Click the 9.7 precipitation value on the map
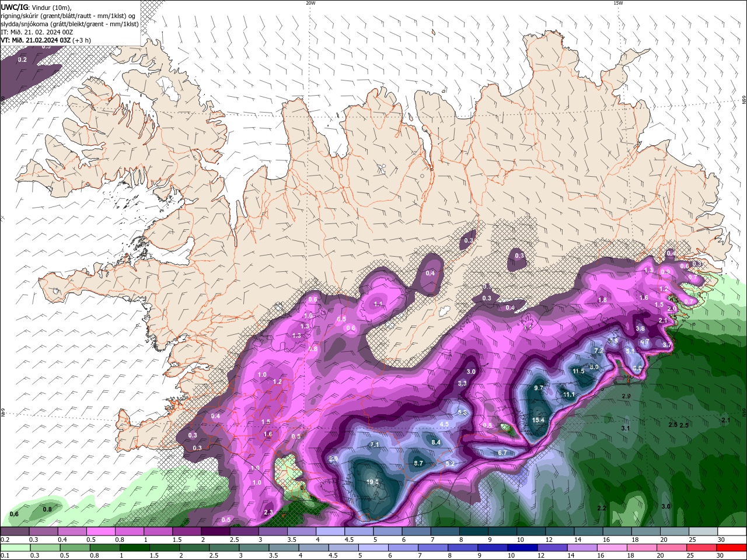Image resolution: width=747 pixels, height=560 pixels. pyautogui.click(x=539, y=388)
